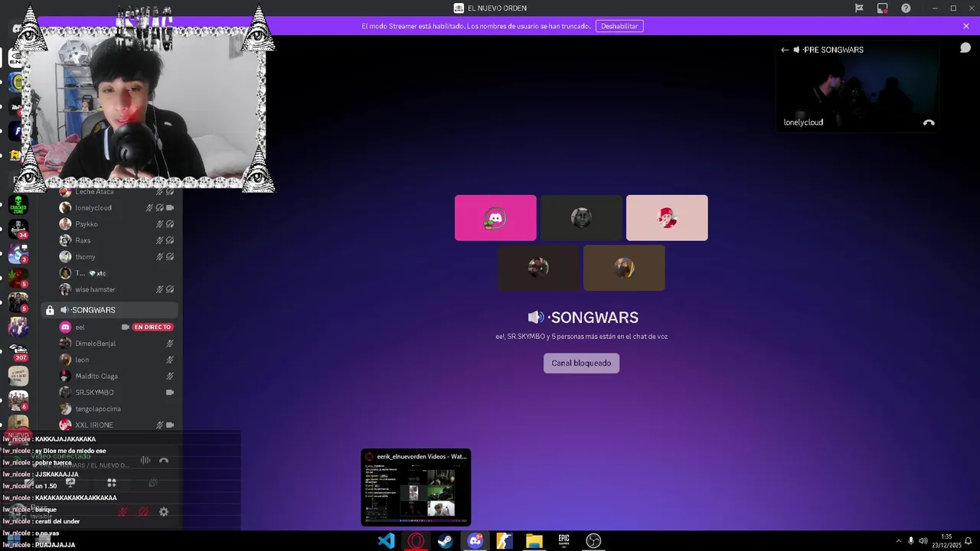Open server with 34 notification badge
This screenshot has height=551, width=980.
[18, 228]
